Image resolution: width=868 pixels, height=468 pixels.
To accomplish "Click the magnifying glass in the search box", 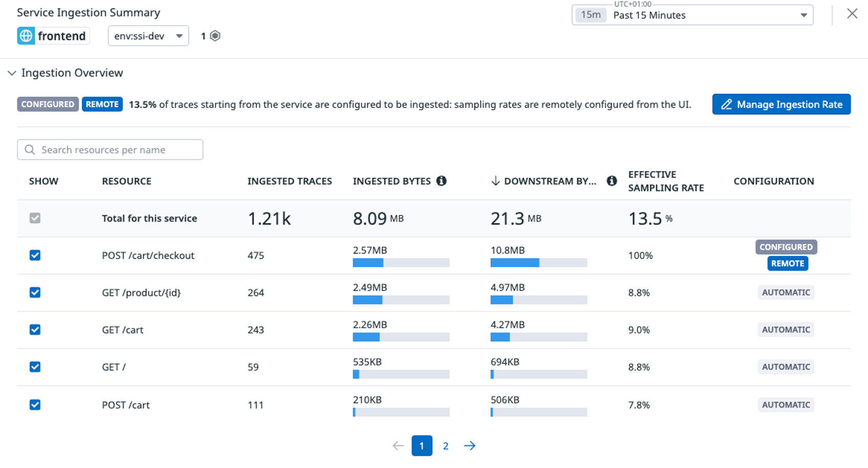I will [30, 150].
